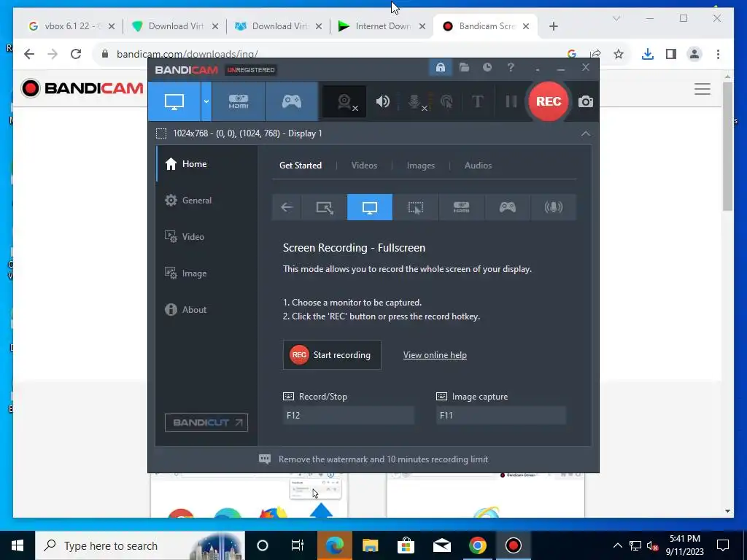Select Game recording mode in top toolbar
The height and width of the screenshot is (560, 747).
(292, 101)
